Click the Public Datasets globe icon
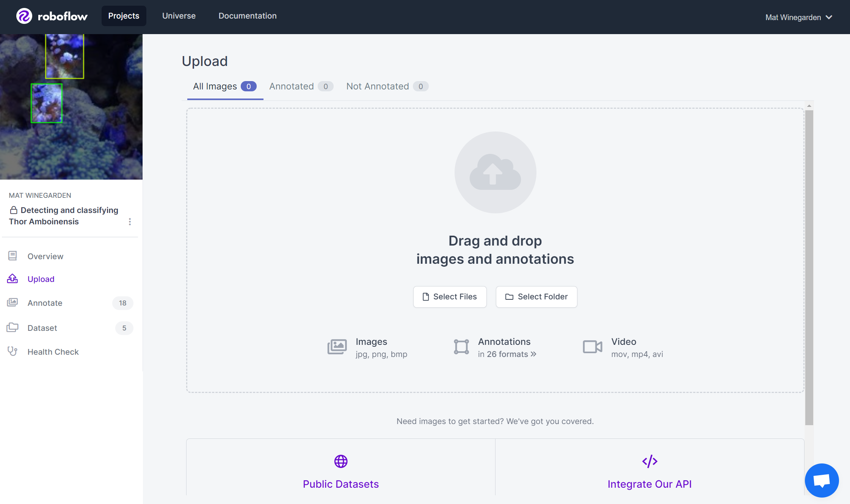 coord(340,461)
